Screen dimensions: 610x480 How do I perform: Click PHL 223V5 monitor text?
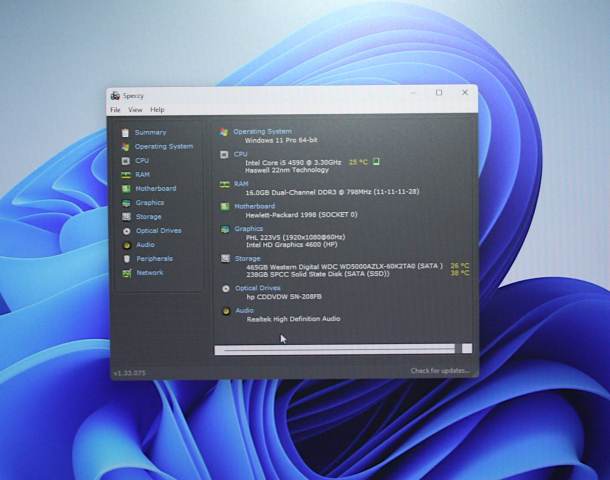click(296, 237)
